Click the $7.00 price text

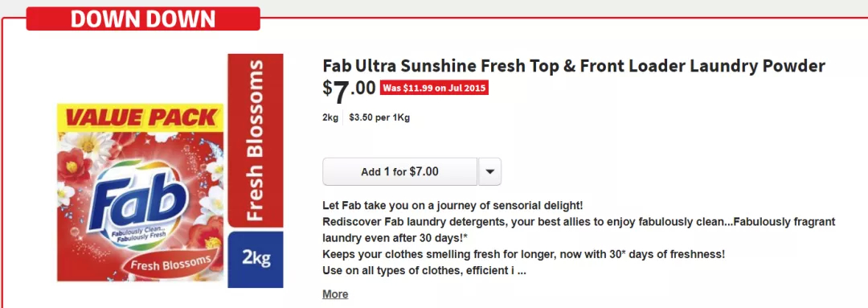pyautogui.click(x=350, y=92)
